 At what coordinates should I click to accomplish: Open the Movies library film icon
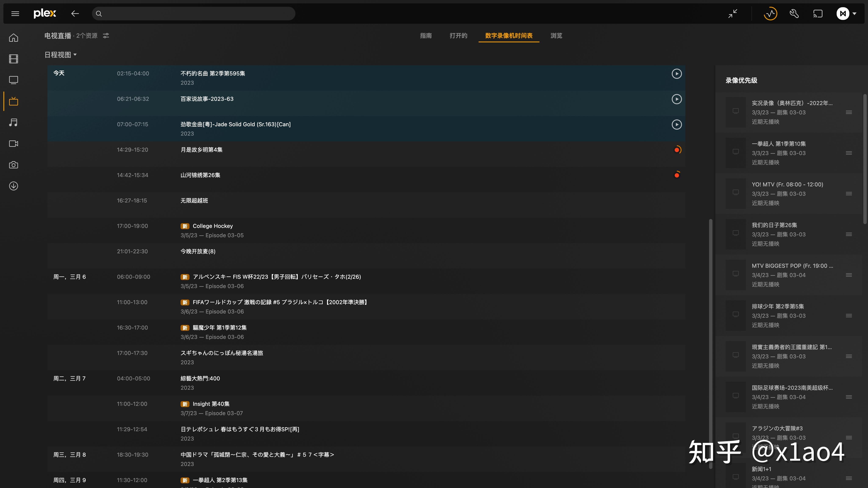point(14,59)
